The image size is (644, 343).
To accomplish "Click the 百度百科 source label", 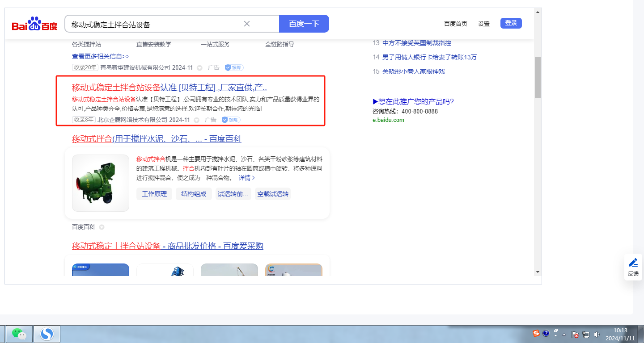I will pos(84,227).
